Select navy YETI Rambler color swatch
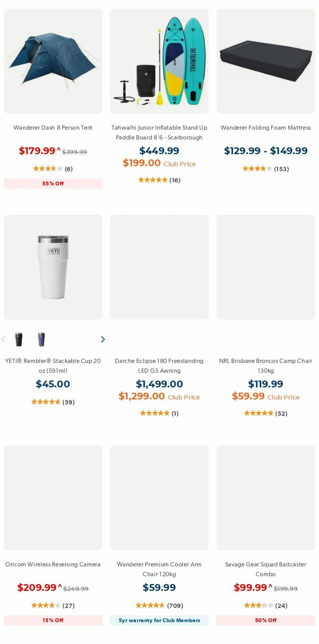The image size is (319, 644). (41, 339)
